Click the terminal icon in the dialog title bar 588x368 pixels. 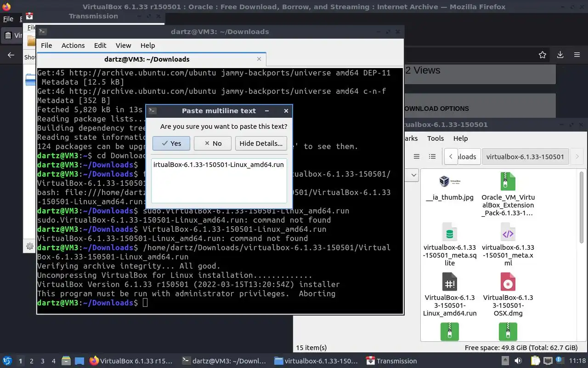pos(153,110)
